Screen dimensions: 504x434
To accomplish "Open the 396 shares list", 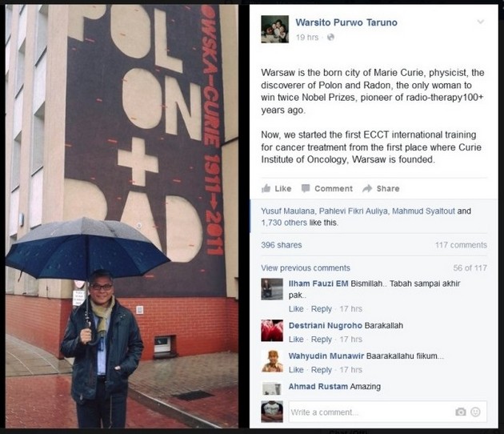I will tap(282, 245).
